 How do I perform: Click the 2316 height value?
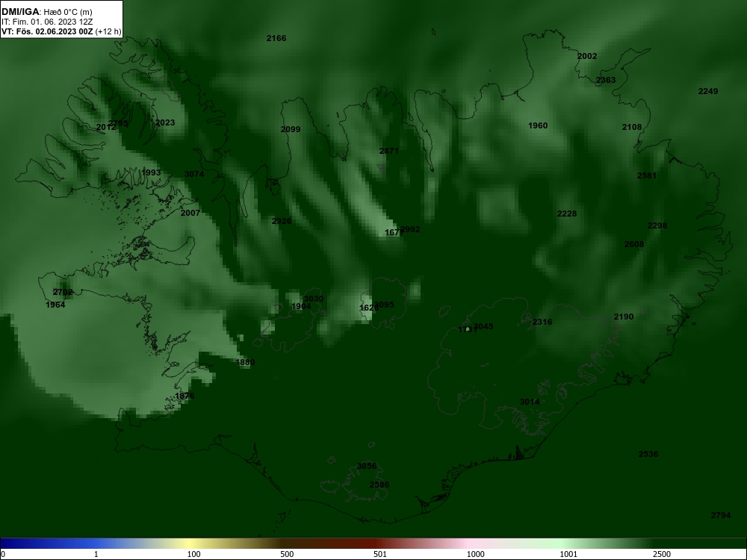click(x=542, y=322)
